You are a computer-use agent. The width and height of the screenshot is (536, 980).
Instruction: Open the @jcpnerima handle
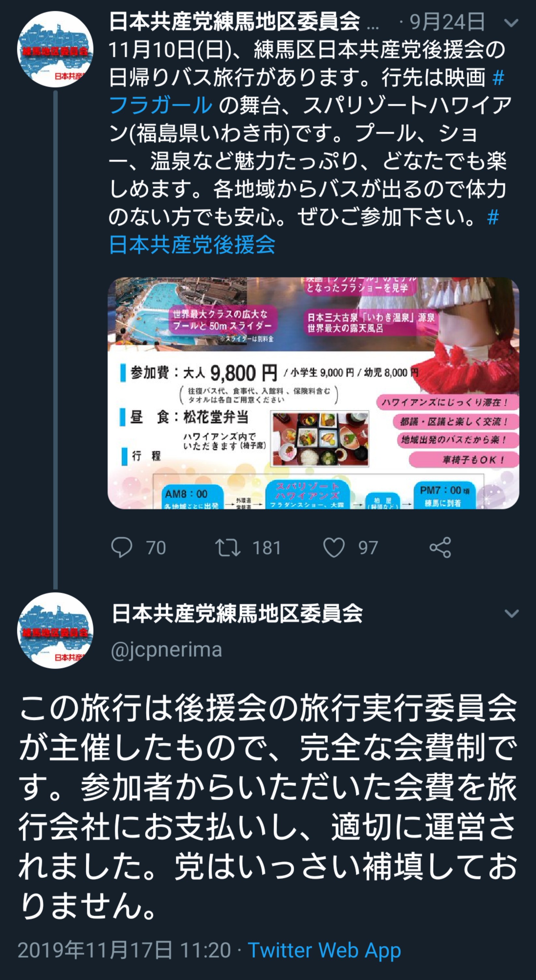tap(167, 650)
